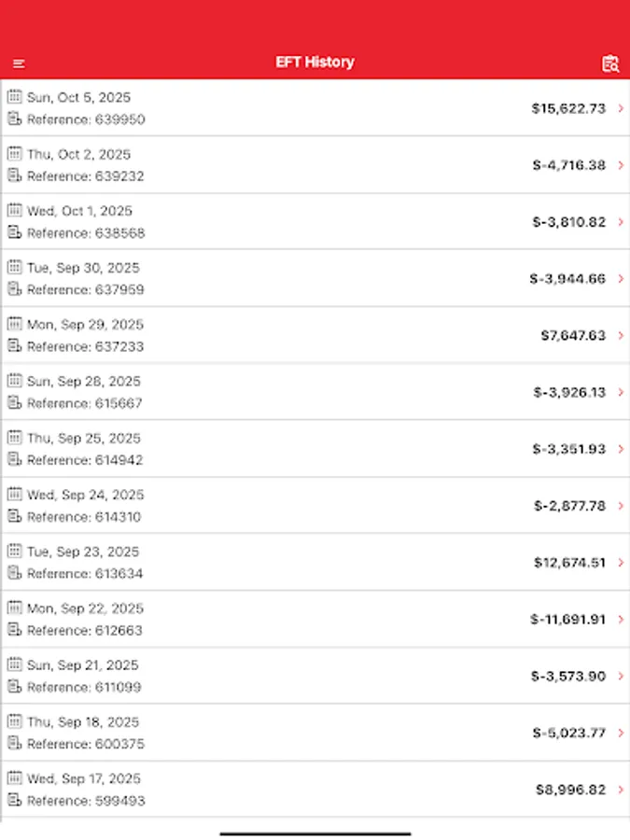Click the home indicator bar at bottom
The image size is (630, 840).
[x=315, y=832]
